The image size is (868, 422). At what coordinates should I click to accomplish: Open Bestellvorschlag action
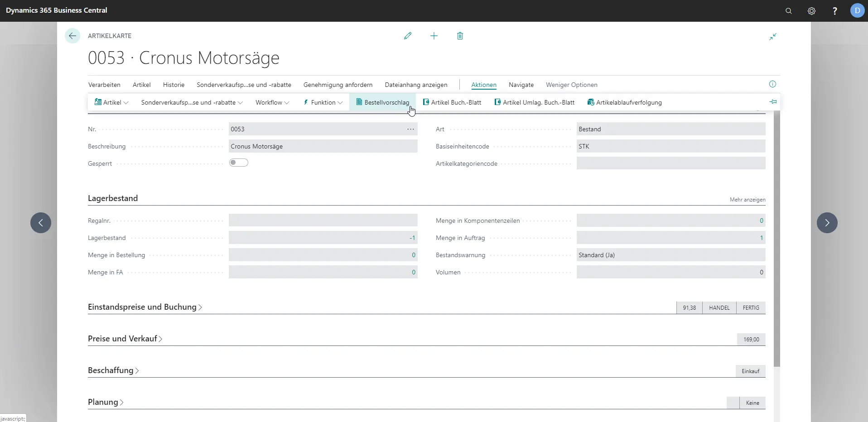pos(383,102)
